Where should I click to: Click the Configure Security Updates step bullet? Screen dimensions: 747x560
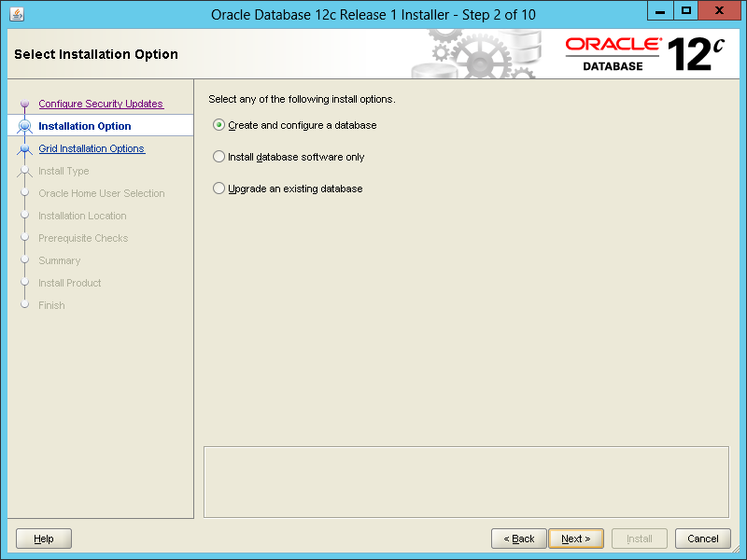[x=25, y=104]
